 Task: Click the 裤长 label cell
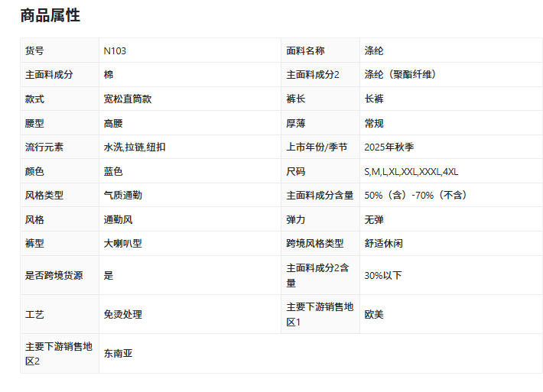click(x=296, y=99)
